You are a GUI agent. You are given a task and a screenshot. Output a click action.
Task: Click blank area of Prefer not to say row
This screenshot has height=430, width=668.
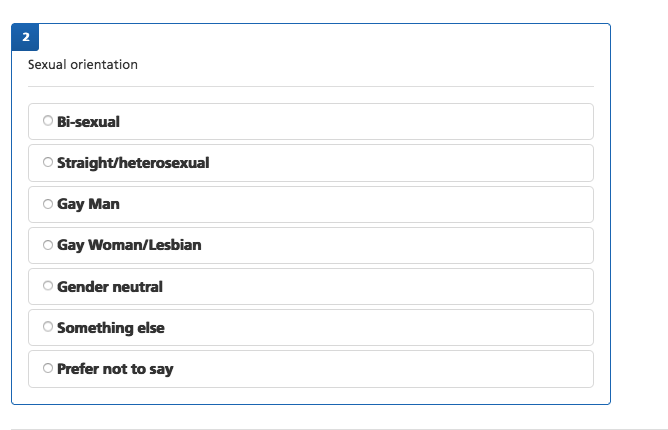pos(400,369)
